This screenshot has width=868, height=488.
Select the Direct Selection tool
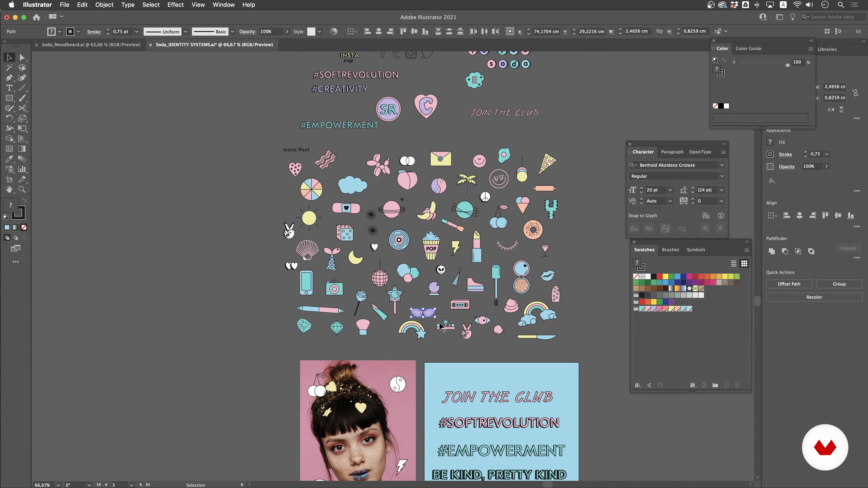[22, 58]
